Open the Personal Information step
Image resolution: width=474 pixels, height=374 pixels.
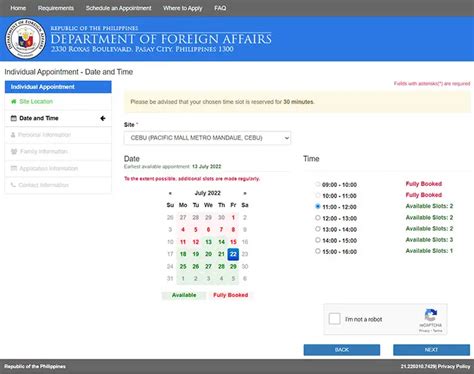pos(58,135)
